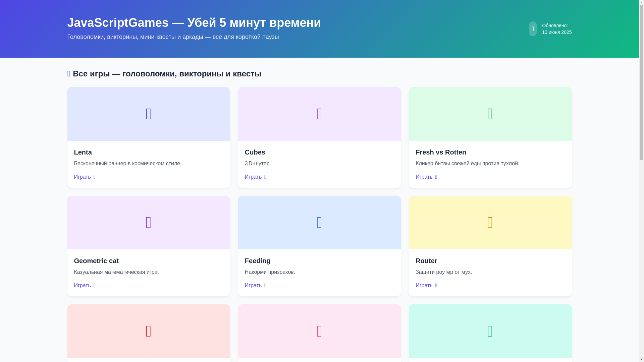The width and height of the screenshot is (644, 362).
Task: Click the Lenta game card icon
Action: pos(149,114)
